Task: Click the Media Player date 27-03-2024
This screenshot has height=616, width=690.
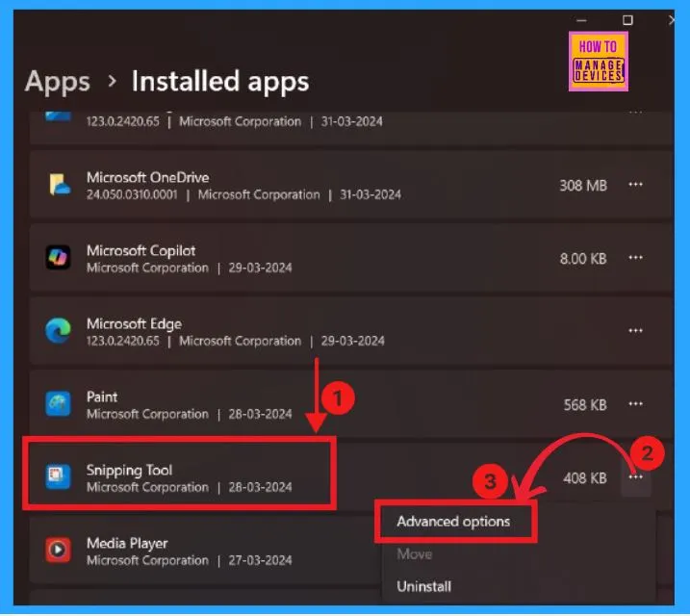Action: tap(260, 560)
